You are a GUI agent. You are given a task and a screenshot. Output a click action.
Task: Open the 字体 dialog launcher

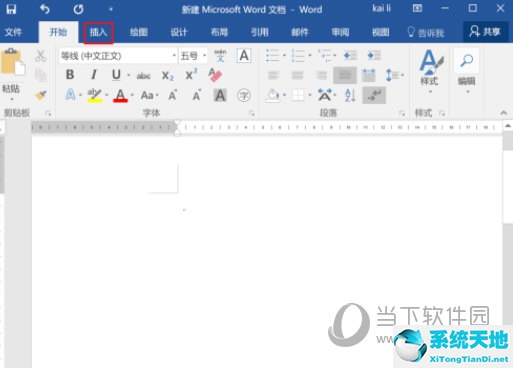[x=252, y=113]
